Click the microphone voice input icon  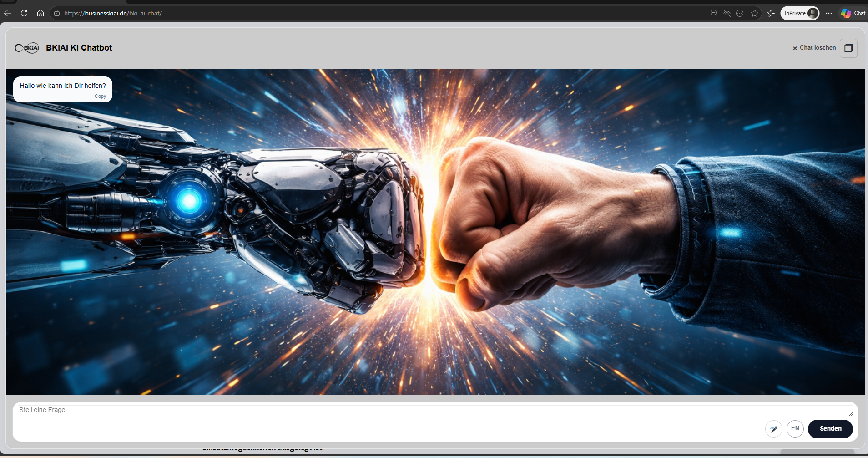click(773, 428)
